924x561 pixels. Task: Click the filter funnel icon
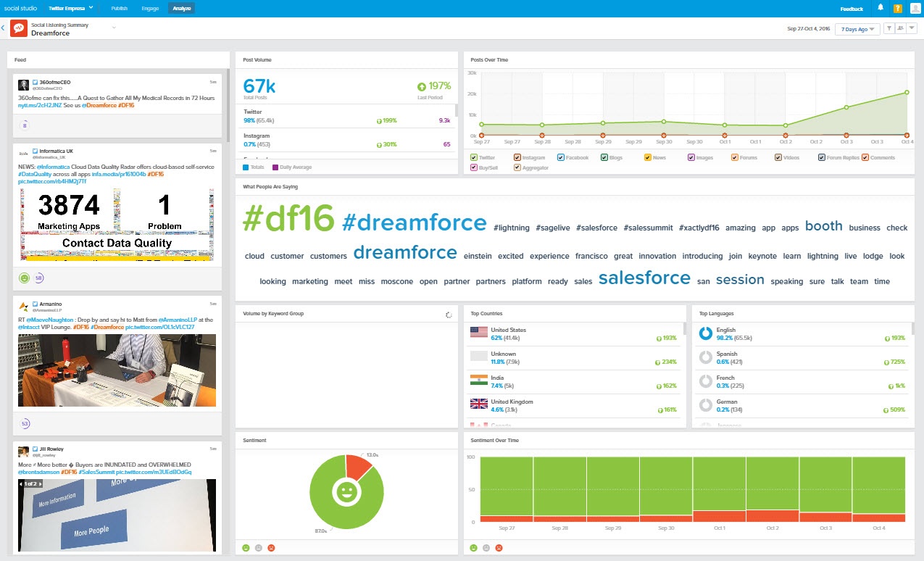tap(889, 28)
